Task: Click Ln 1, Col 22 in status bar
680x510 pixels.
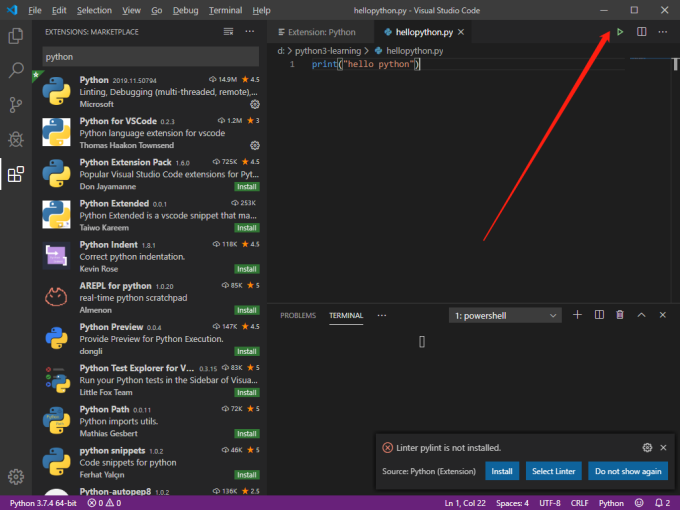Action: 465,503
